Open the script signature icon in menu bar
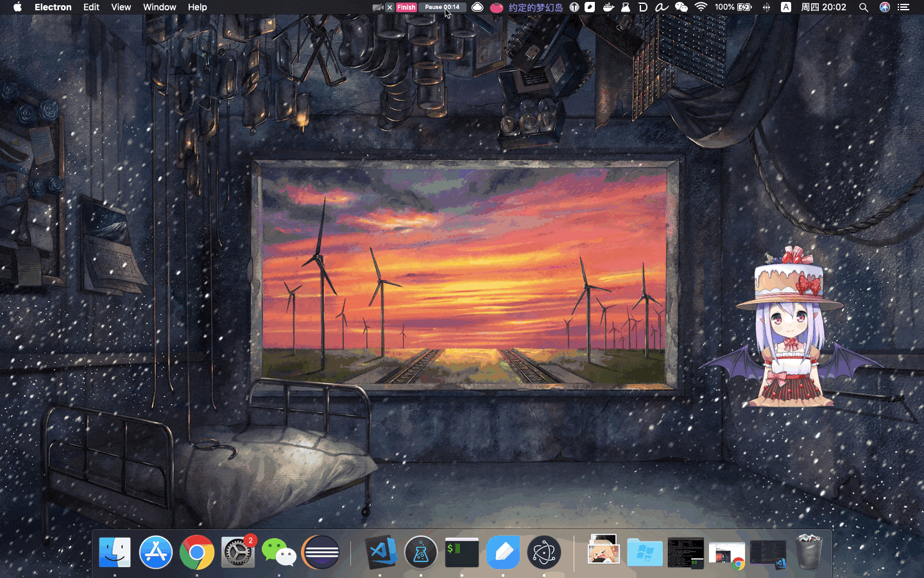The width and height of the screenshot is (924, 578). click(x=662, y=7)
